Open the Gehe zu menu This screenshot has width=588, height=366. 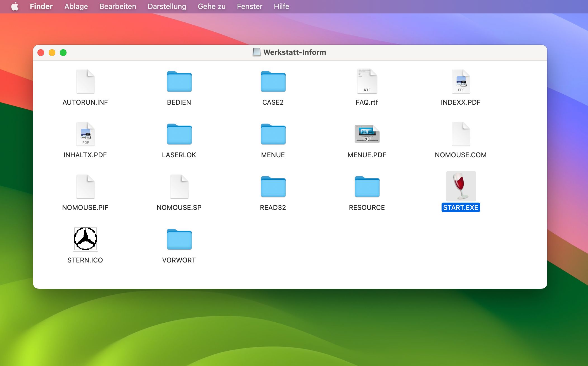coord(212,6)
